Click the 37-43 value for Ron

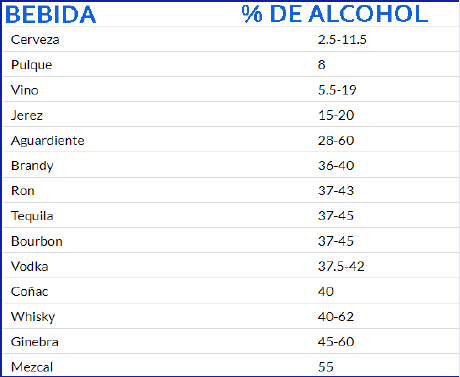pos(336,191)
